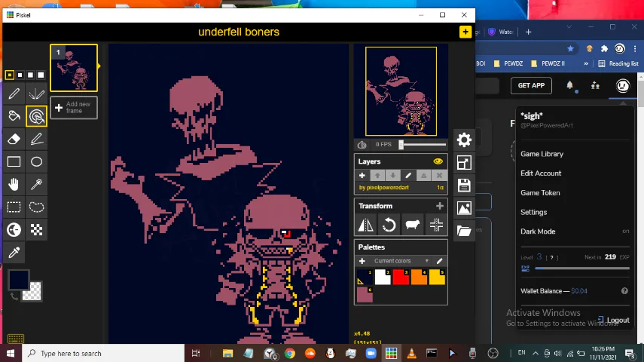
Task: Open the Save floppy disk panel
Action: point(464,185)
